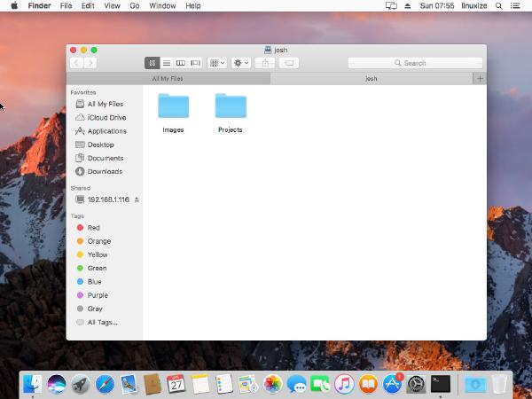Open the View menu
The height and width of the screenshot is (399, 532).
pos(112,6)
